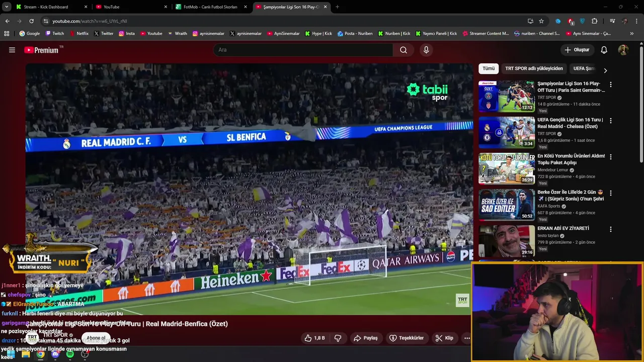
Task: Open Discord from the taskbar
Action: click(x=55, y=354)
